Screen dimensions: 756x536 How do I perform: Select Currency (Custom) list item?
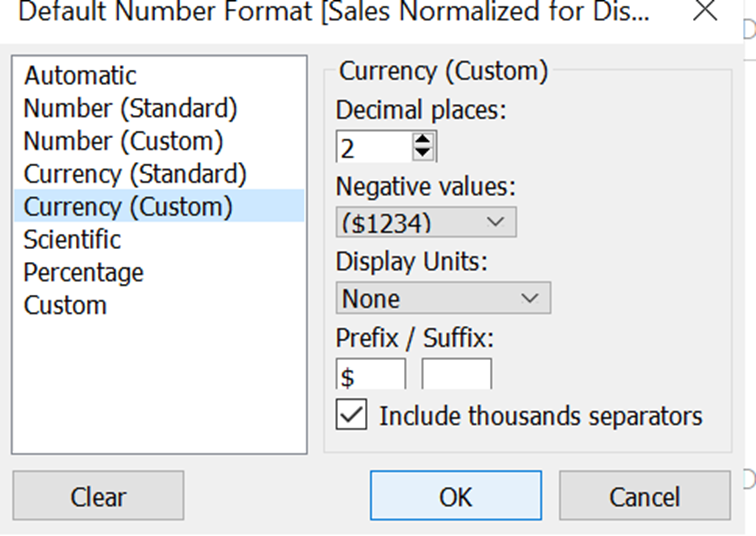pos(128,207)
